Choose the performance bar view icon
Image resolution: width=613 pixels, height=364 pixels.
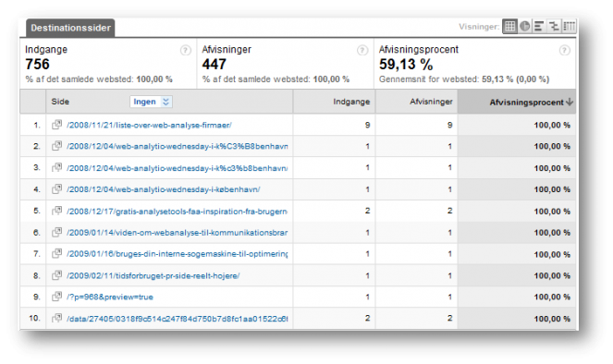[x=539, y=26]
